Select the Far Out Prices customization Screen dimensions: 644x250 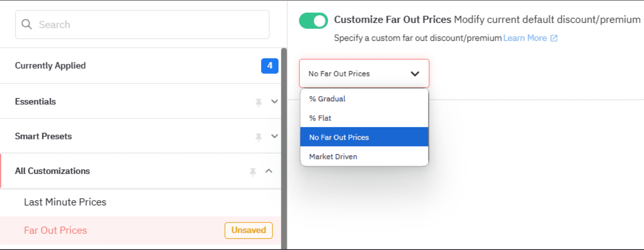click(x=55, y=230)
